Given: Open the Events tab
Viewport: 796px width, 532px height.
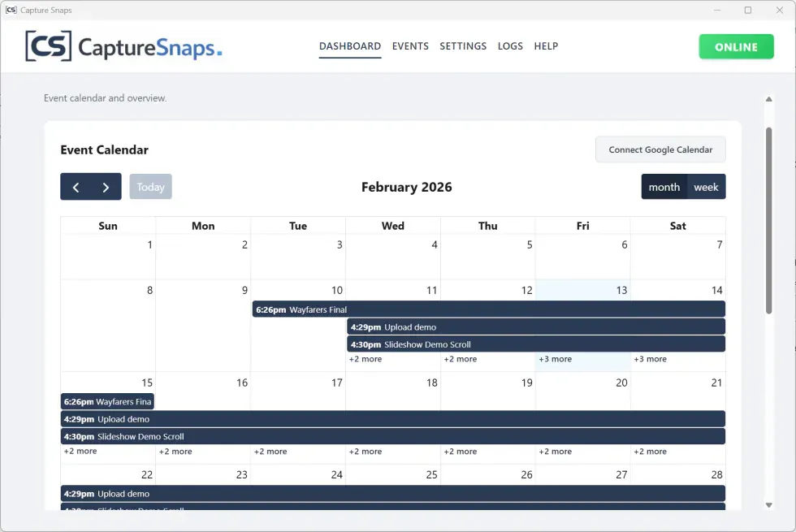Looking at the screenshot, I should [410, 46].
